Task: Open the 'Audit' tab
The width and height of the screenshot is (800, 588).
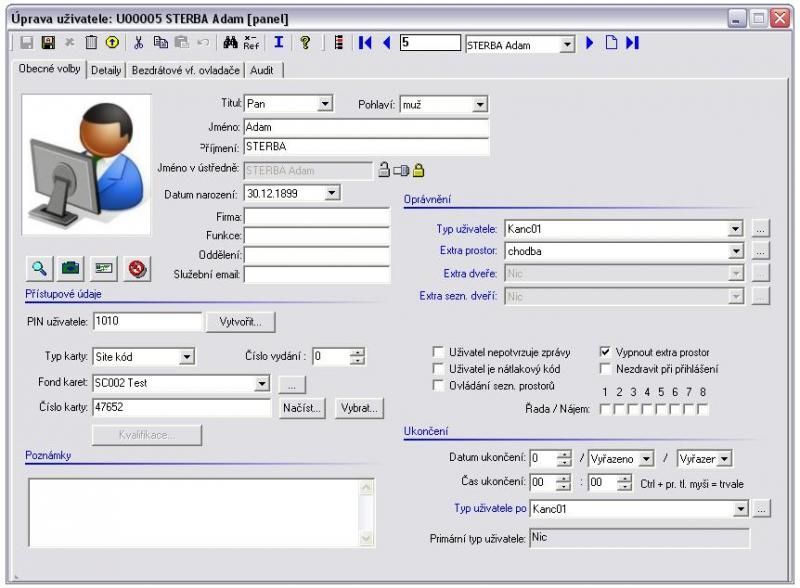Action: pos(264,70)
